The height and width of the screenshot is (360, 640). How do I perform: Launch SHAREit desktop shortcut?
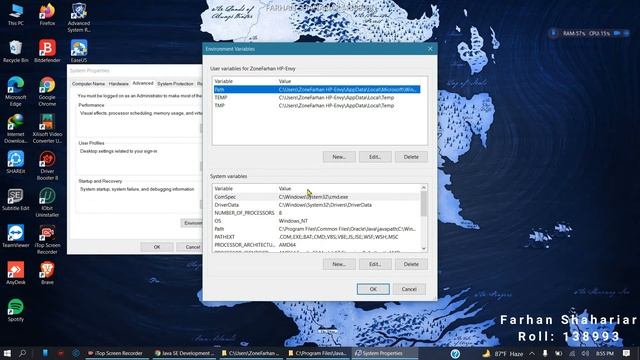pos(16,162)
